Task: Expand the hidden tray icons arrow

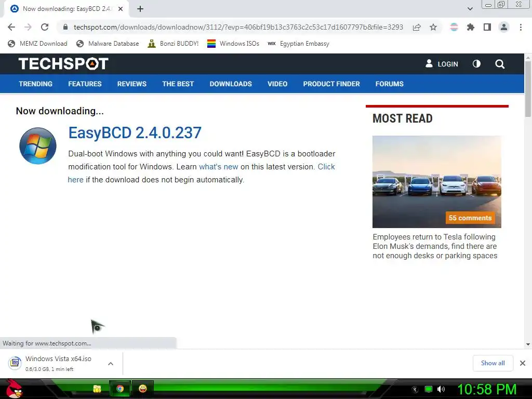Action: [x=415, y=389]
